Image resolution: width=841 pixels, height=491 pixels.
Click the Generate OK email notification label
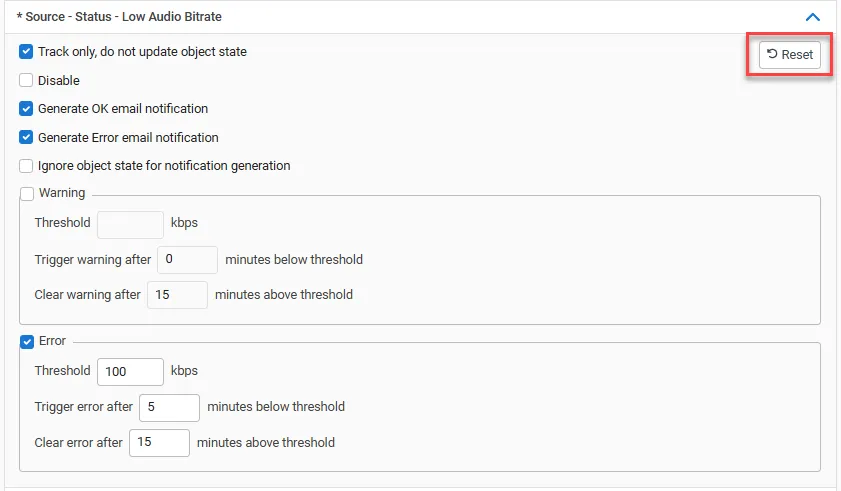pyautogui.click(x=123, y=108)
